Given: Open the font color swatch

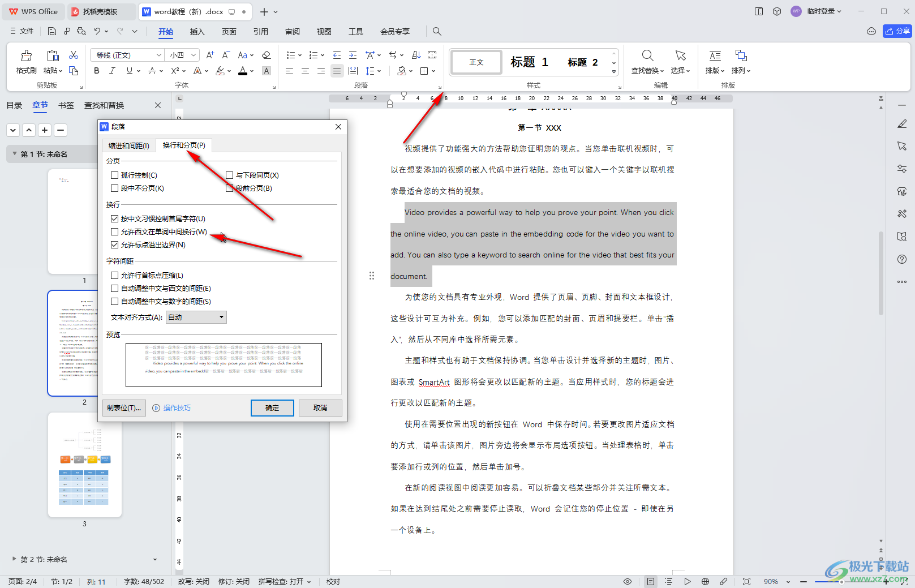Looking at the screenshot, I should click(x=243, y=71).
